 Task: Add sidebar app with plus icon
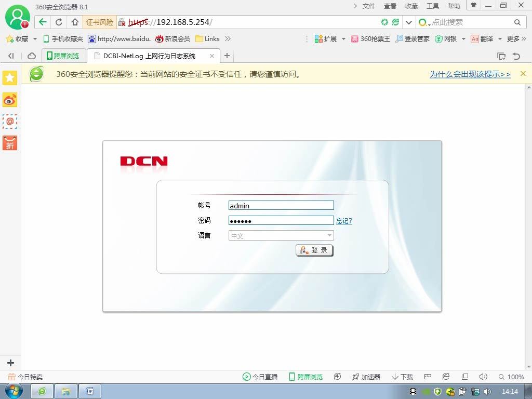coord(10,363)
